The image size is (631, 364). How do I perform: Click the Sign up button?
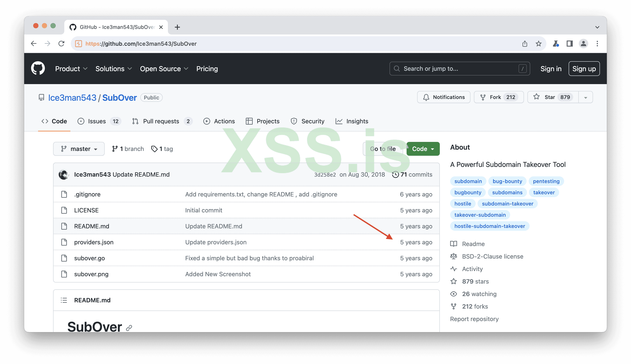584,69
